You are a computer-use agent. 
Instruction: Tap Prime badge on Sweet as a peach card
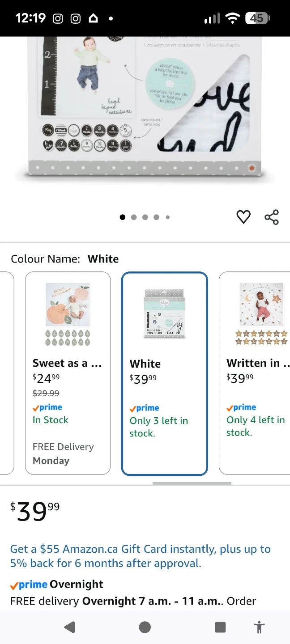coord(47,407)
